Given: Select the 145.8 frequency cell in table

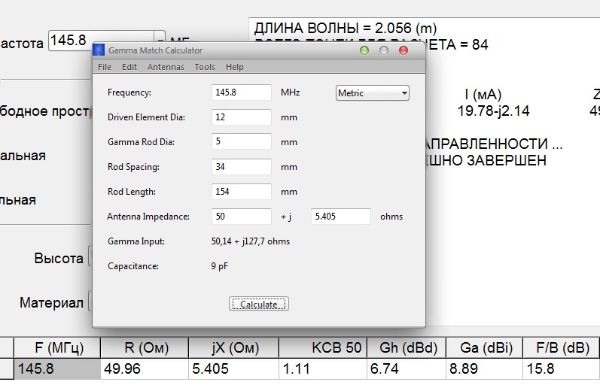Looking at the screenshot, I should pyautogui.click(x=57, y=369).
